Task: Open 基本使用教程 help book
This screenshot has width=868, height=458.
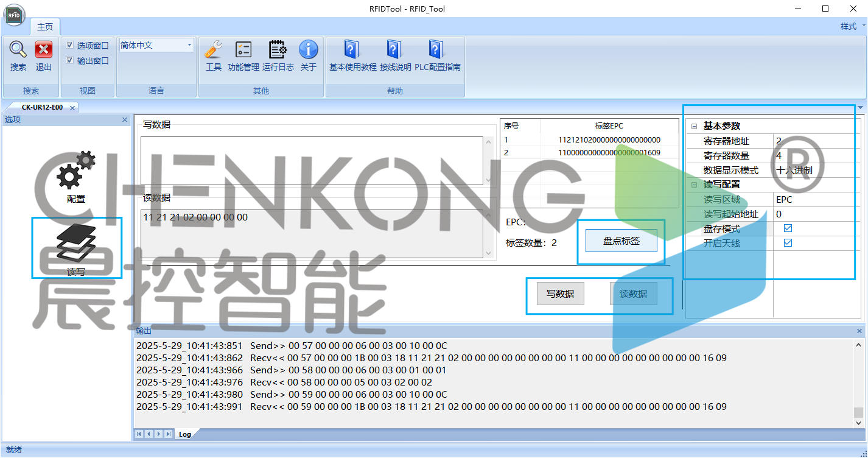Action: coord(352,49)
